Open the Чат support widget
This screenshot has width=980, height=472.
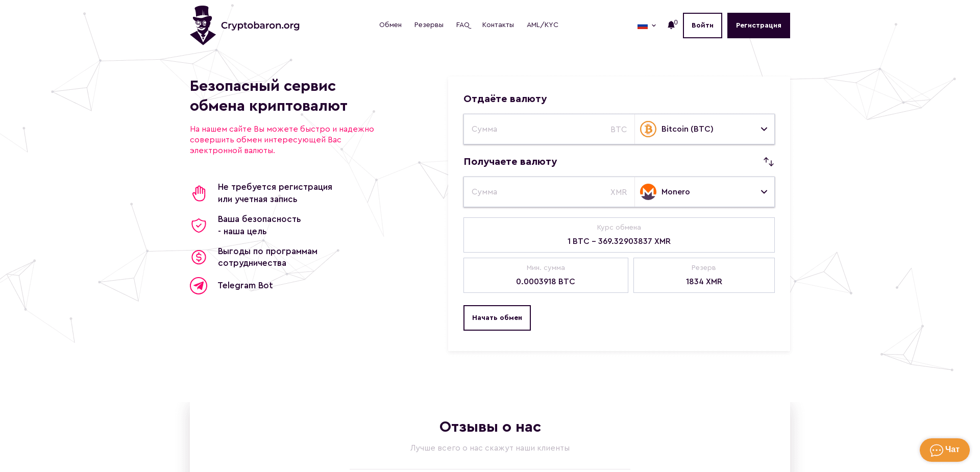(x=944, y=450)
